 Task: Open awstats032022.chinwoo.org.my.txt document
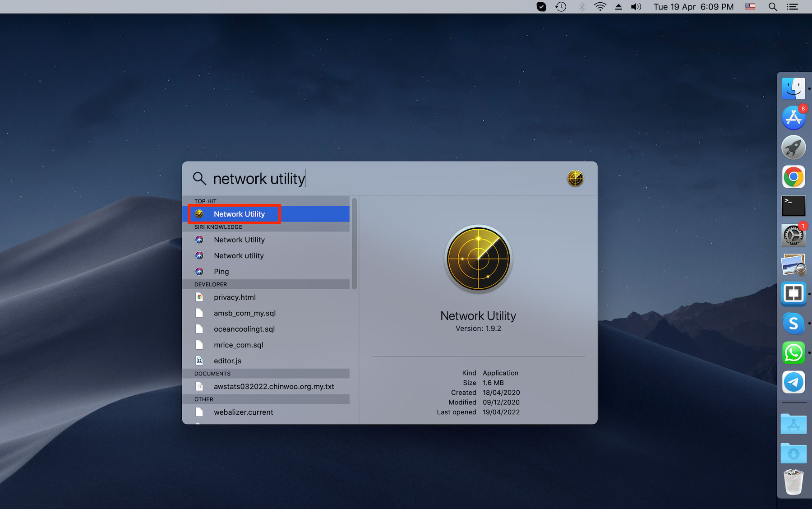(274, 387)
